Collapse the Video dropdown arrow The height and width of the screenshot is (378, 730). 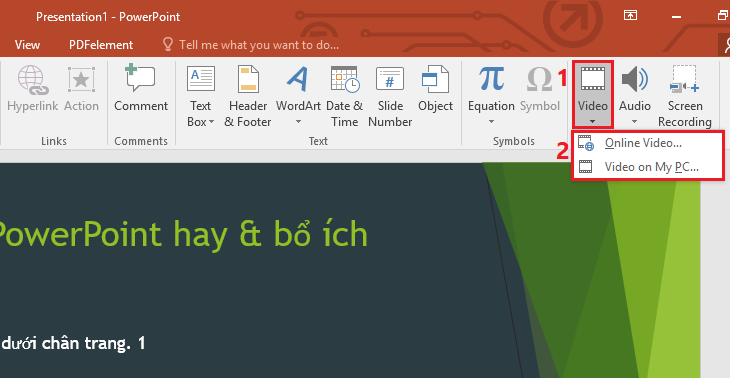(x=593, y=122)
